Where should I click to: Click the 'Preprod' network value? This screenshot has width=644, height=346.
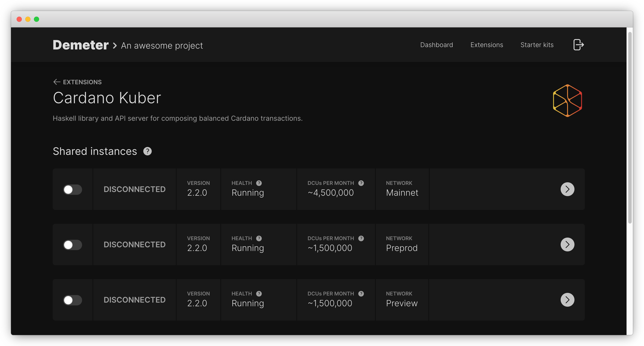click(401, 248)
